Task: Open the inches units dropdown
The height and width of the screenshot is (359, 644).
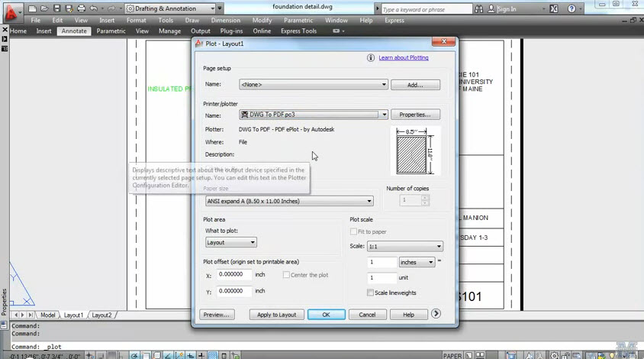Action: 417,262
